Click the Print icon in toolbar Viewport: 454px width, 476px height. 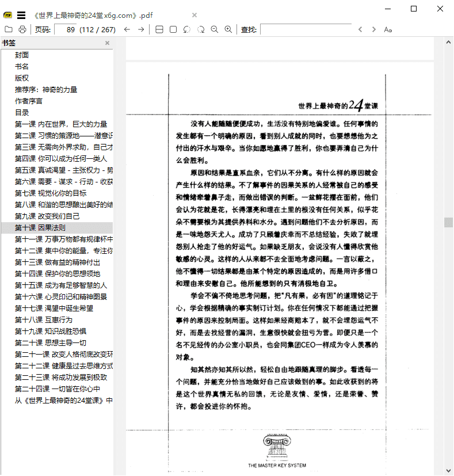[22, 29]
